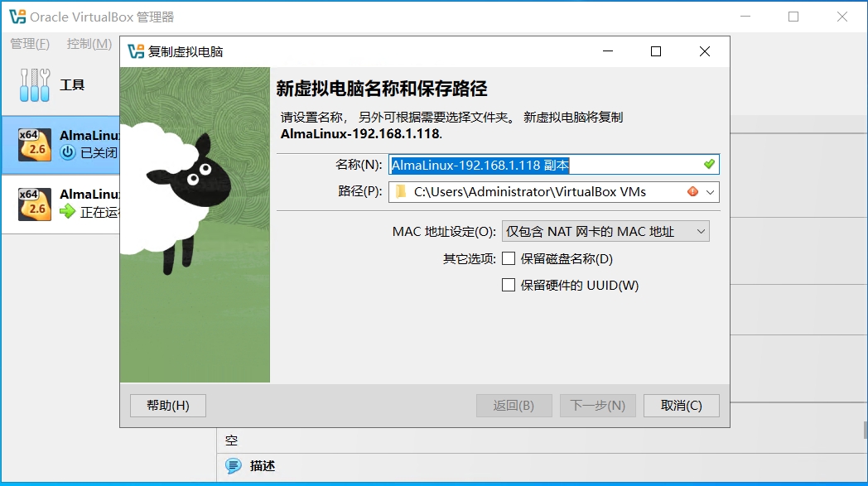Viewport: 868px width, 486px height.
Task: Select the powered-off AlmaLinux VM icon
Action: click(35, 144)
